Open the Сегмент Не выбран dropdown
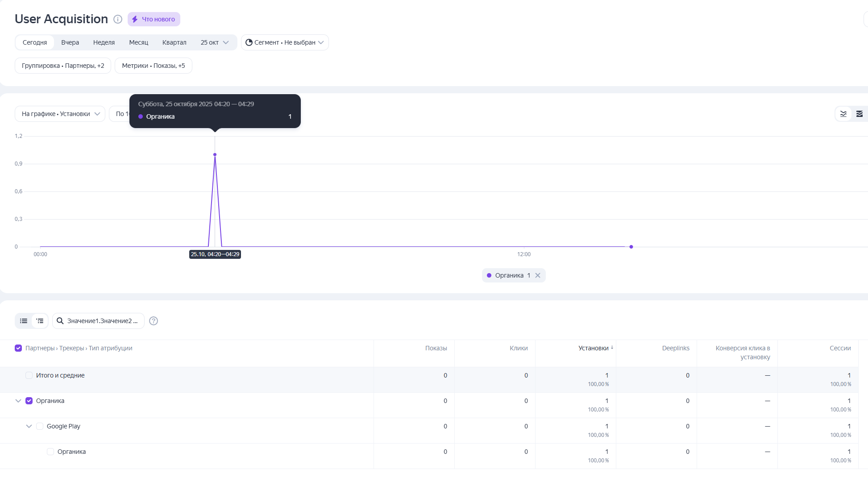Screen dimensions: 868x490 click(x=285, y=42)
